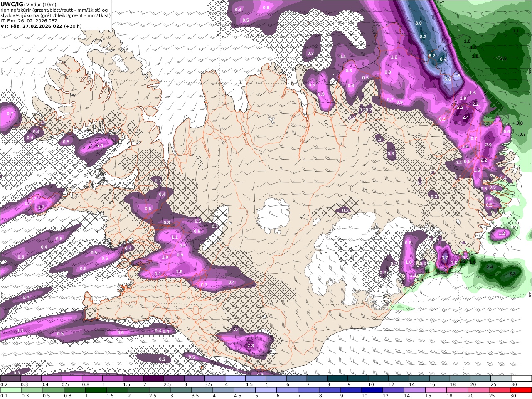Screen dimensions: 532x399
Task: Click the darkest green bottom-row swatch labeled 1
Action: coord(96,390)
